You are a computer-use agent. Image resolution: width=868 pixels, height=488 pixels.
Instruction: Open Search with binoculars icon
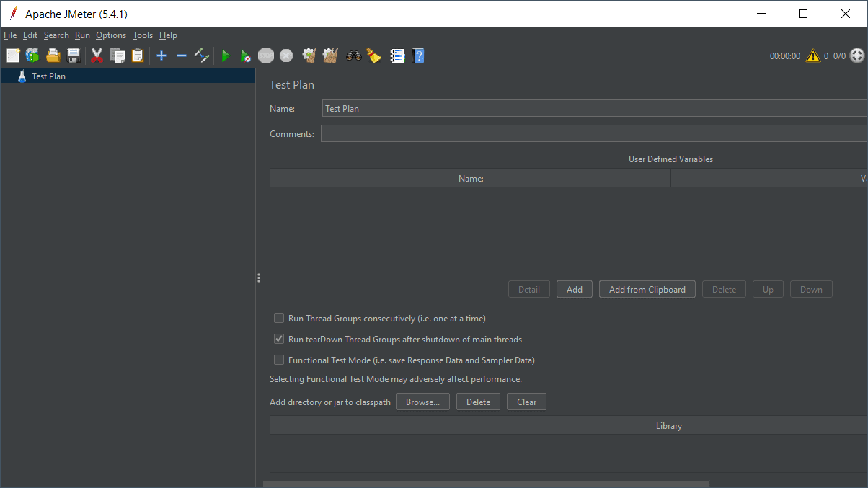[x=353, y=56]
